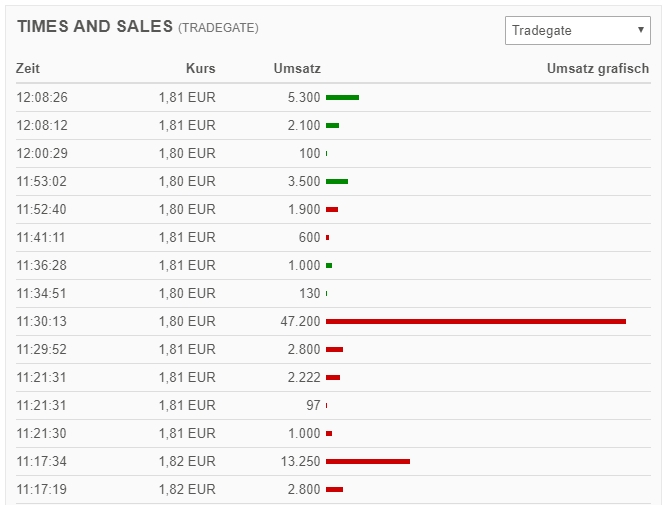The image size is (667, 505).
Task: Click the 1,80 EUR price at 11:53:02
Action: 187,181
